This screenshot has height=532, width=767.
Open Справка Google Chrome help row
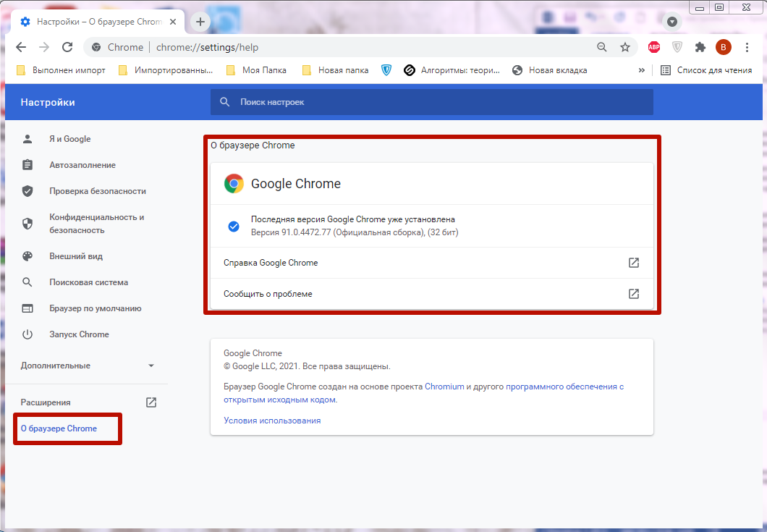click(431, 263)
